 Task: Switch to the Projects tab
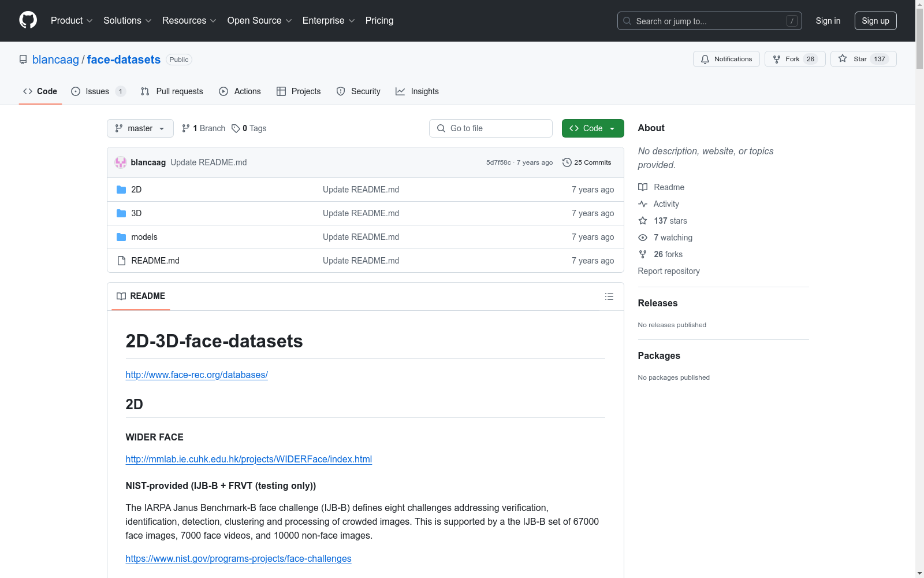click(x=299, y=91)
